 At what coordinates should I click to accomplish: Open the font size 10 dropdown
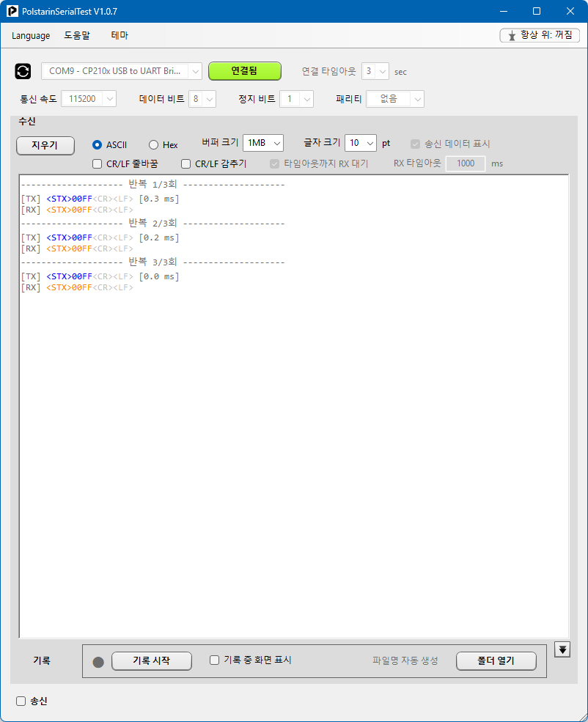361,143
